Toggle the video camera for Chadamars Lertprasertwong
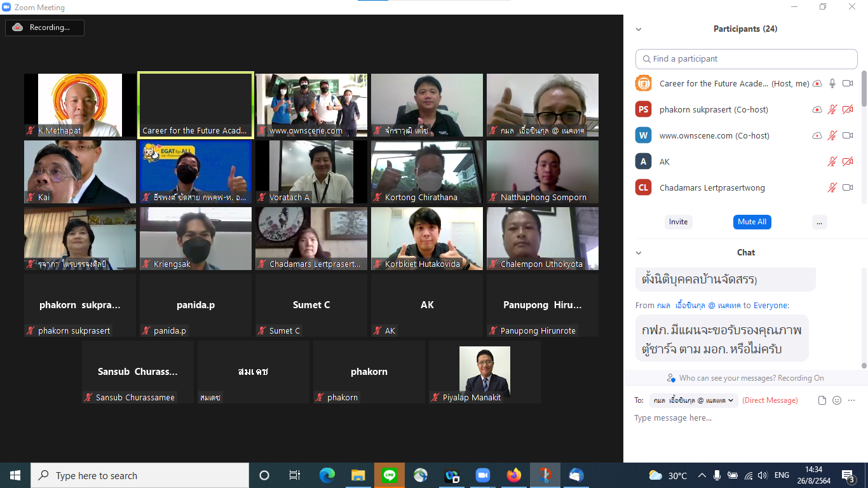Image resolution: width=868 pixels, height=488 pixels. [847, 188]
